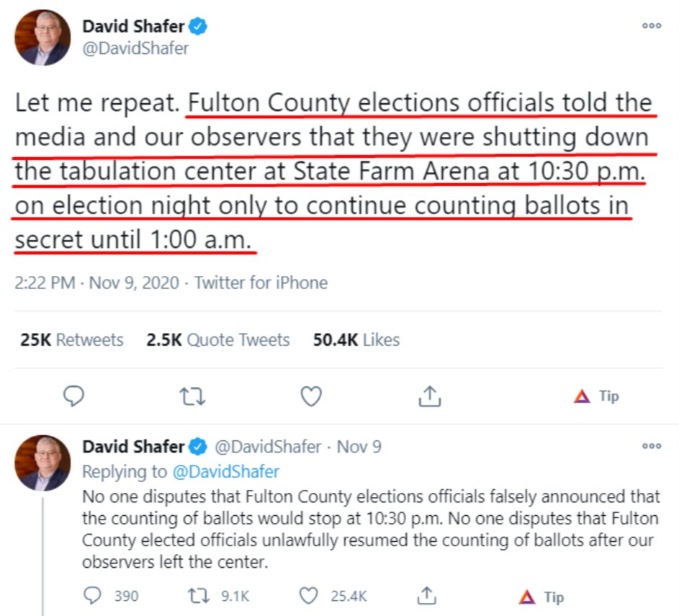Reply to the second tweet with 390 replies
The width and height of the screenshot is (679, 616).
[94, 596]
